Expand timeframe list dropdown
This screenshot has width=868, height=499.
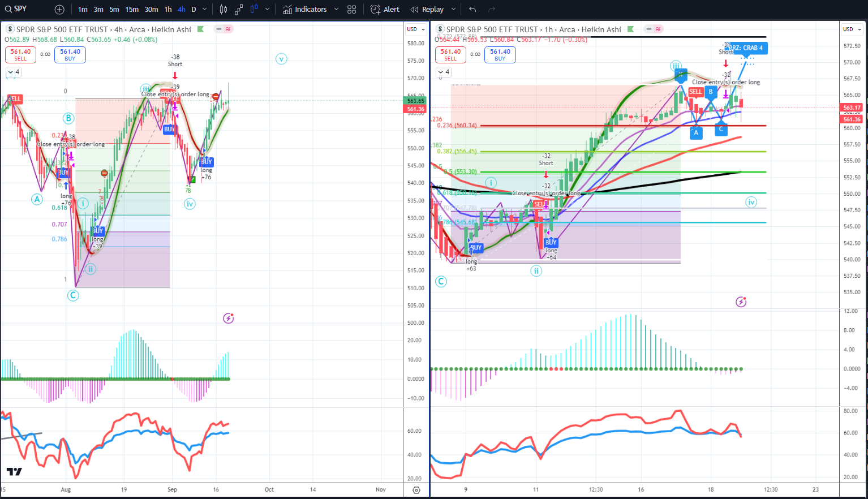(205, 10)
